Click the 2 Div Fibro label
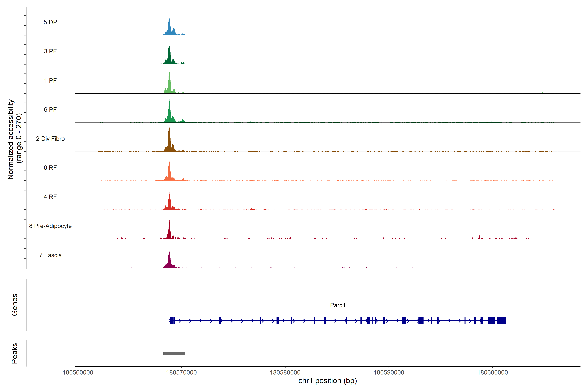Viewport: 588px width, 392px height. point(50,139)
